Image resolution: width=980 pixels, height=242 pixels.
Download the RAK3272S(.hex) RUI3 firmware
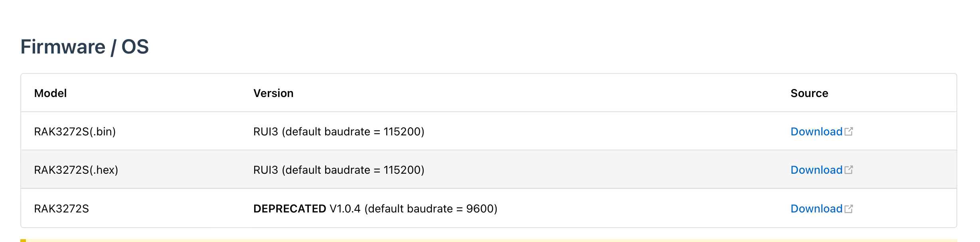coord(816,170)
